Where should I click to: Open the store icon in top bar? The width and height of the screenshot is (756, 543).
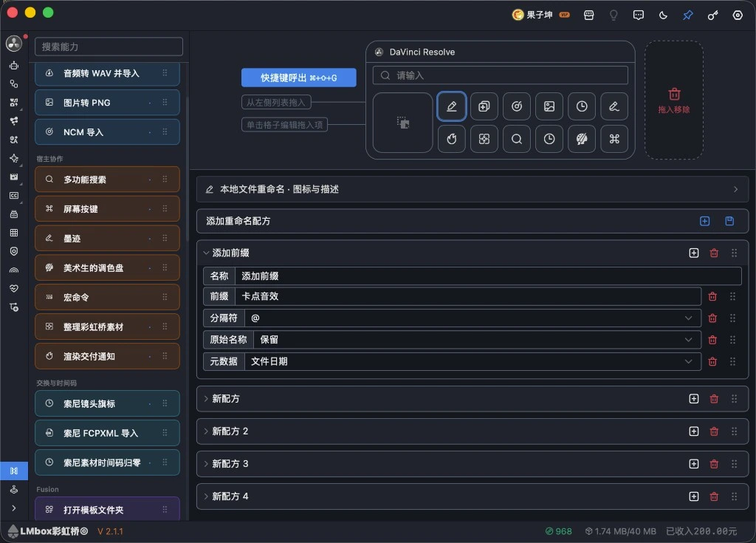tap(588, 16)
